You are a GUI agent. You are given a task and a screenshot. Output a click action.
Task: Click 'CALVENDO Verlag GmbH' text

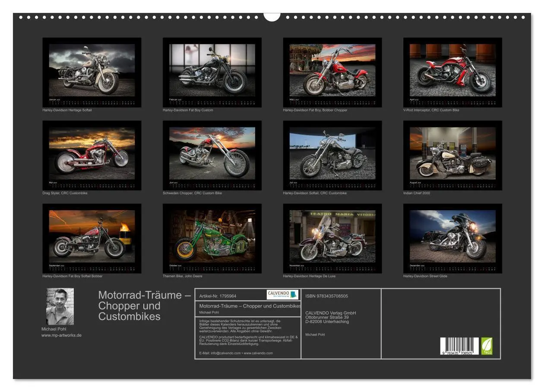pos(330,313)
